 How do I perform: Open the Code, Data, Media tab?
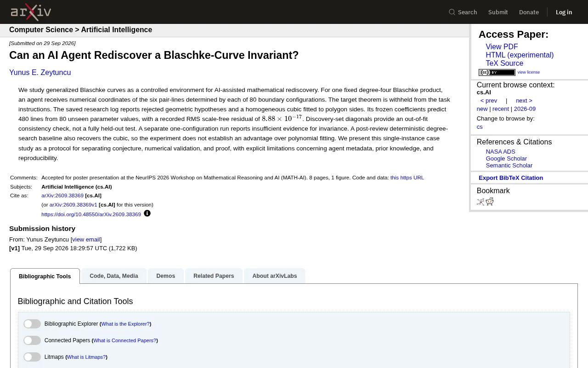(114, 276)
